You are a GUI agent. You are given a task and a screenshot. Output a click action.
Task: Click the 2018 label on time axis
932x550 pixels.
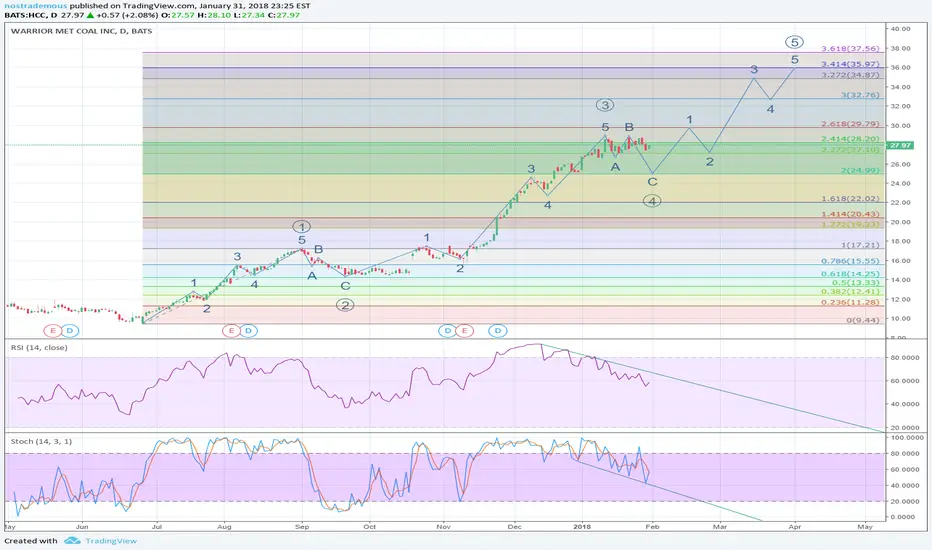tap(582, 527)
